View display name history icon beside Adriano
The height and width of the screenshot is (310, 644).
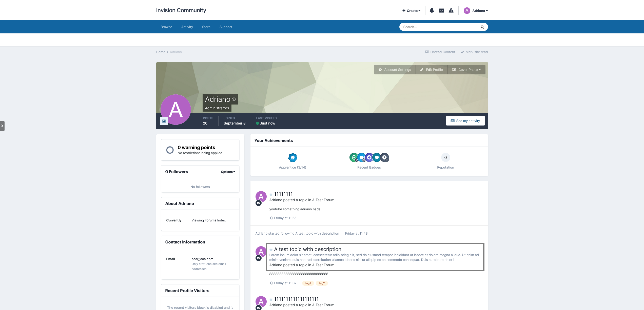tap(234, 99)
